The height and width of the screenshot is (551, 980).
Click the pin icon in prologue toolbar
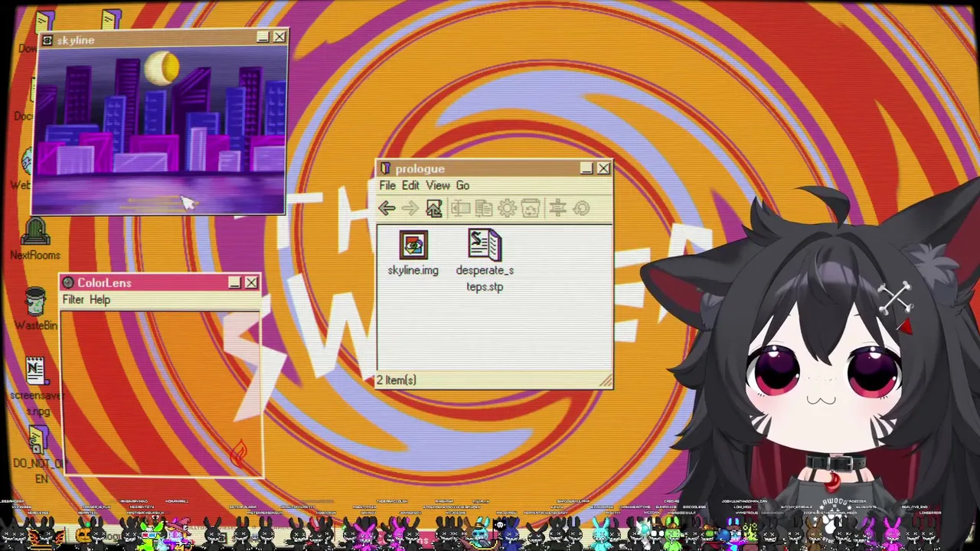(x=557, y=208)
